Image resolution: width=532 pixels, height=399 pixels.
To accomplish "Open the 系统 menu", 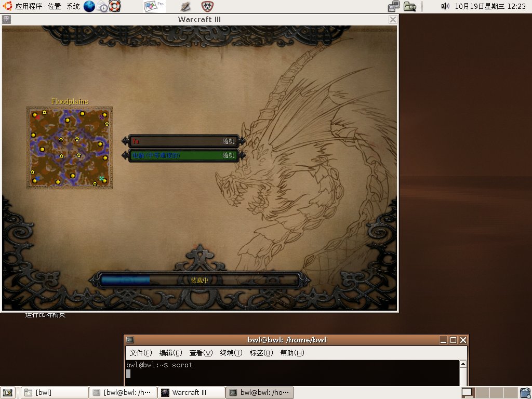I will [73, 6].
